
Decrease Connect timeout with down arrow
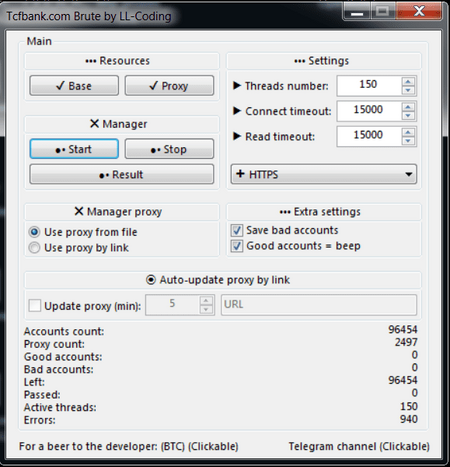[408, 116]
